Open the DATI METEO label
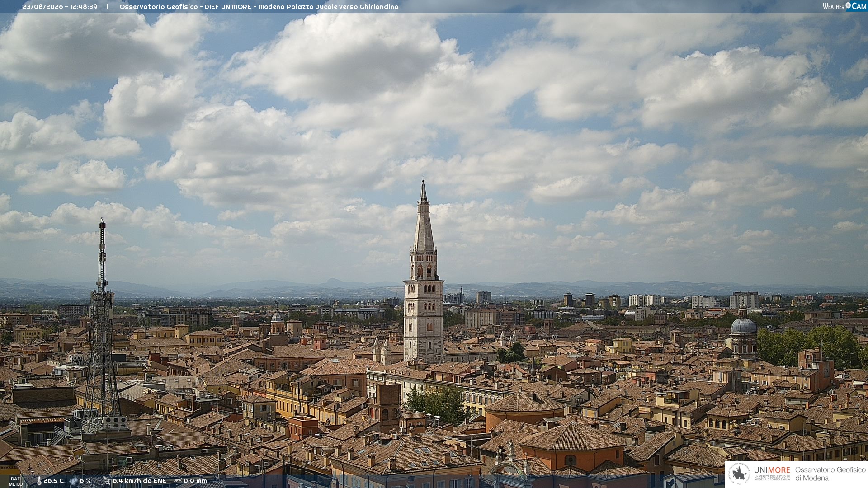The image size is (868, 488). pyautogui.click(x=16, y=481)
